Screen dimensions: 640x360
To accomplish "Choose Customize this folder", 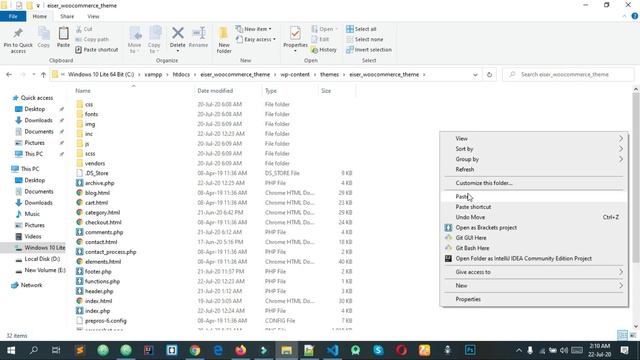I will point(534,183).
